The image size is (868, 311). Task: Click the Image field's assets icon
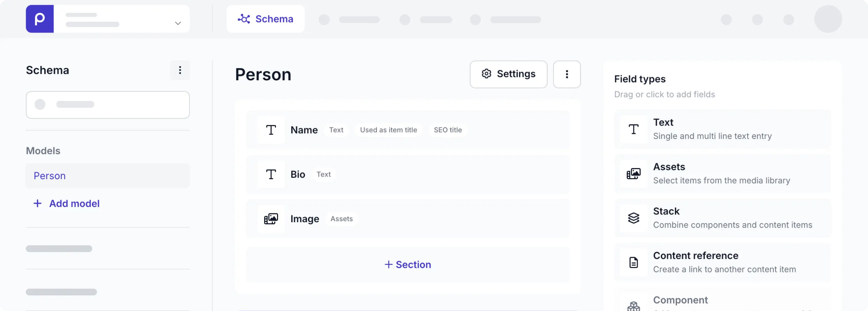point(271,219)
